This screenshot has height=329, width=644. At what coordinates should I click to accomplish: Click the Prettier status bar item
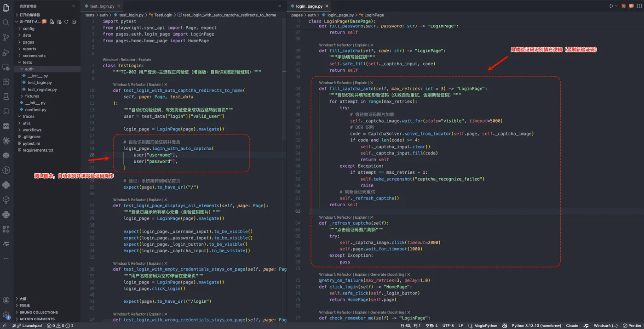[632, 325]
